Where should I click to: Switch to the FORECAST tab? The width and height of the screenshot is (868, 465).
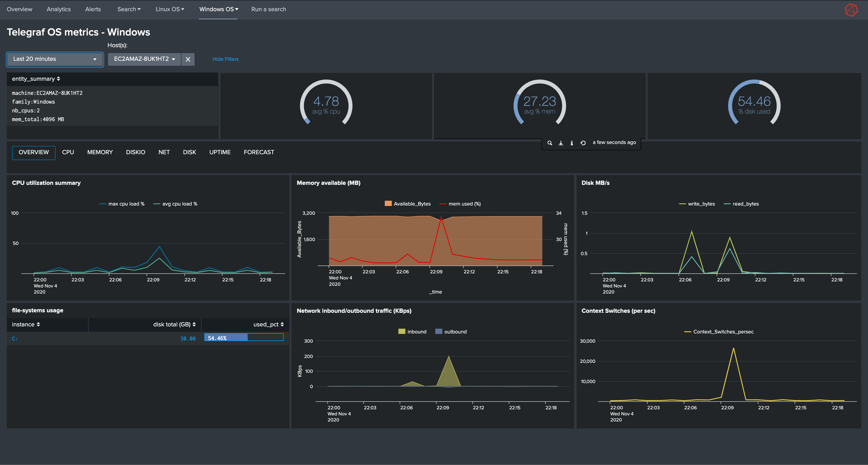tap(259, 152)
